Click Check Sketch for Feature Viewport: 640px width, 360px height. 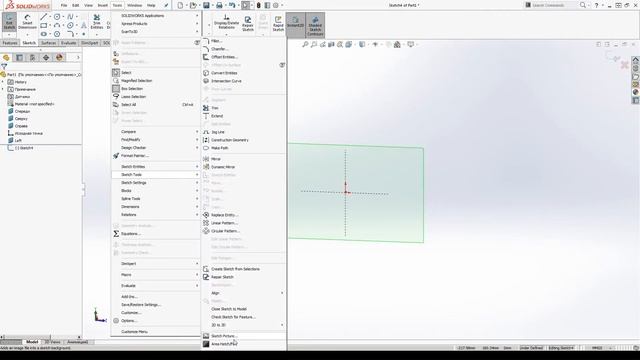[x=244, y=317]
